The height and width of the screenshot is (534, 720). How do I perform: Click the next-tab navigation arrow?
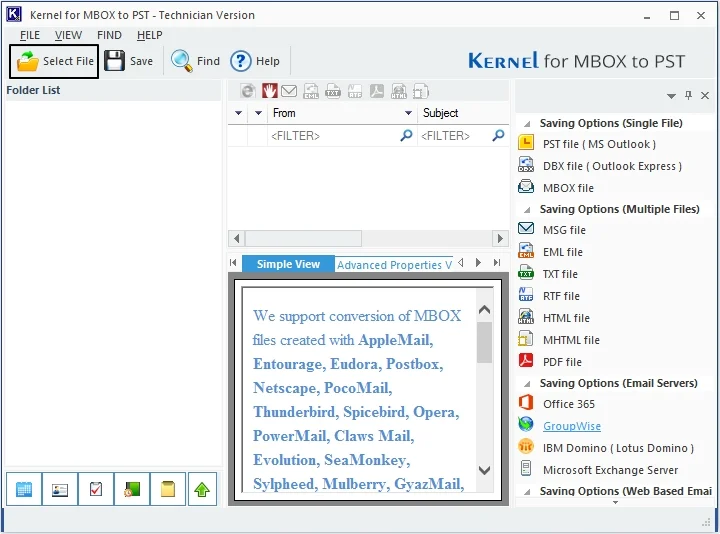pos(478,263)
